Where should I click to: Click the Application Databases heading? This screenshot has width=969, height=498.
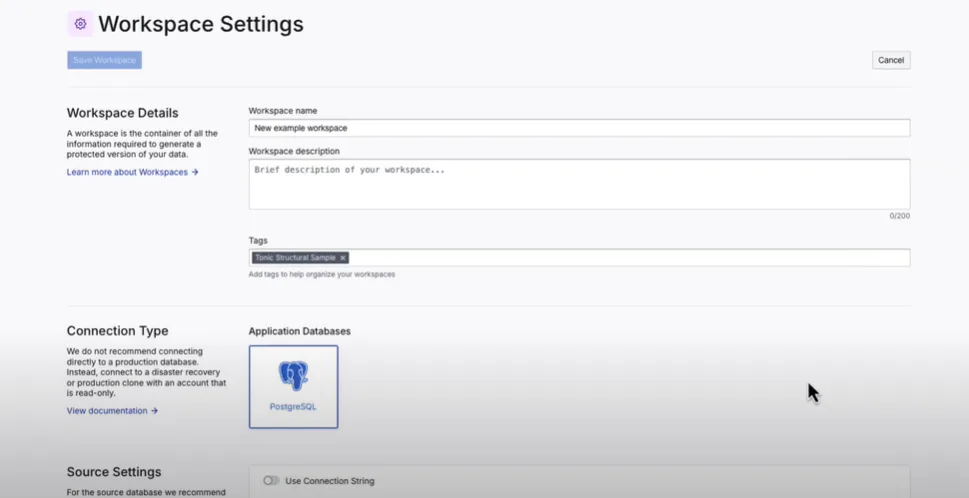coord(300,331)
